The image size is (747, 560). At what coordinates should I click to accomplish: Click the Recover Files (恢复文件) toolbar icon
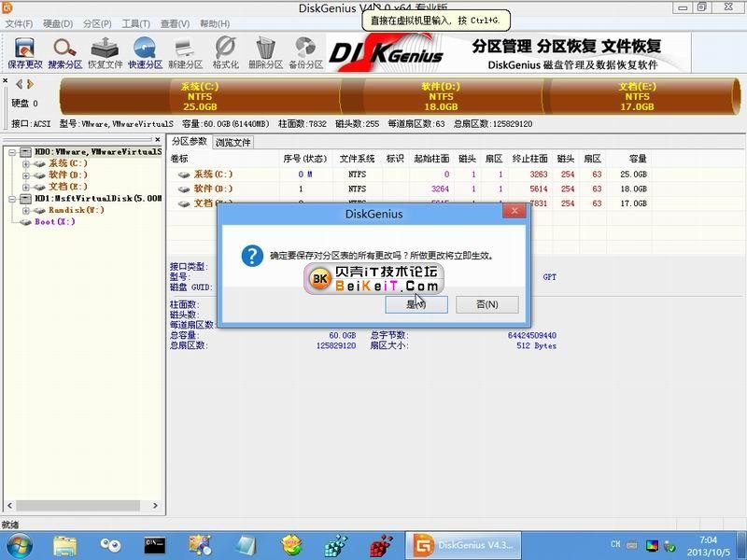(x=106, y=53)
